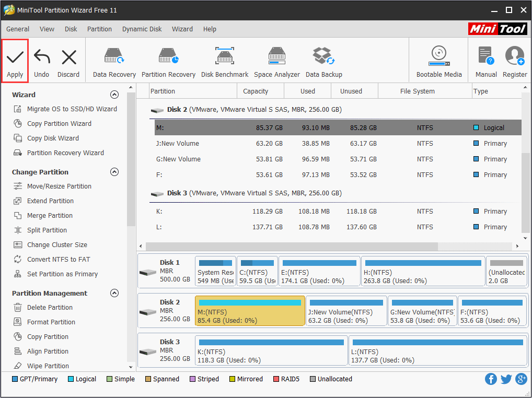Sort by Used column header
The width and height of the screenshot is (532, 398).
(307, 91)
